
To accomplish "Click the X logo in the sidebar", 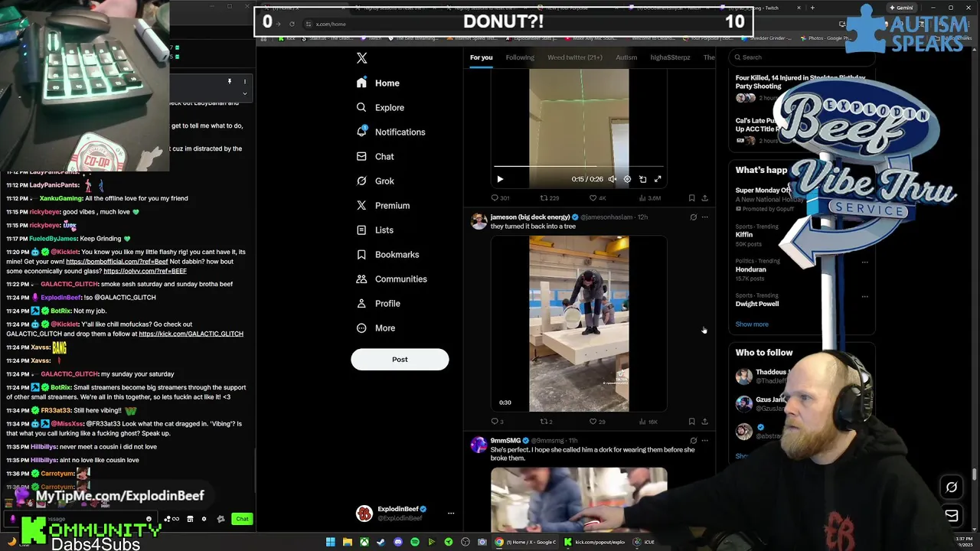I will 362,58.
